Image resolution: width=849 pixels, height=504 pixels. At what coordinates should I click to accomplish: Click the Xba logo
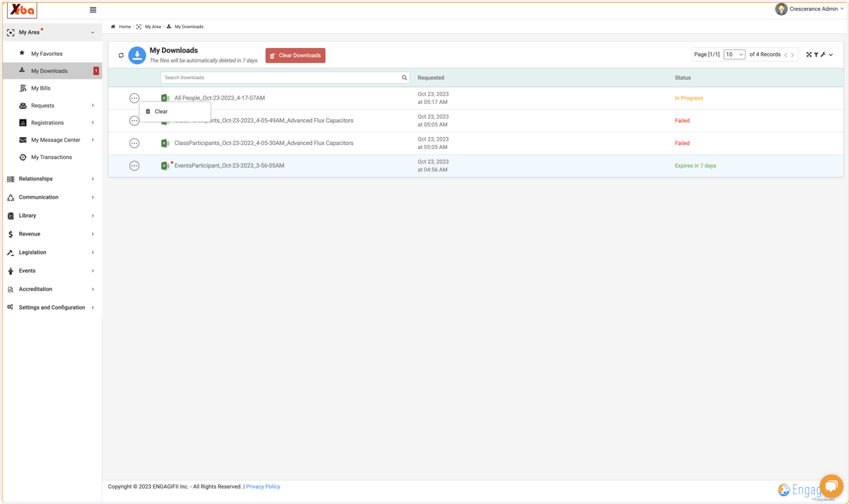pos(22,10)
